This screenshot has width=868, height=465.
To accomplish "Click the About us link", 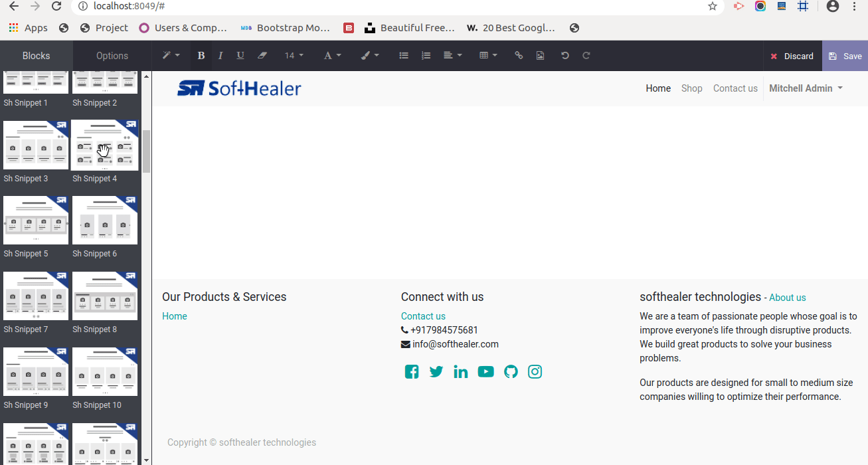I will (x=788, y=298).
